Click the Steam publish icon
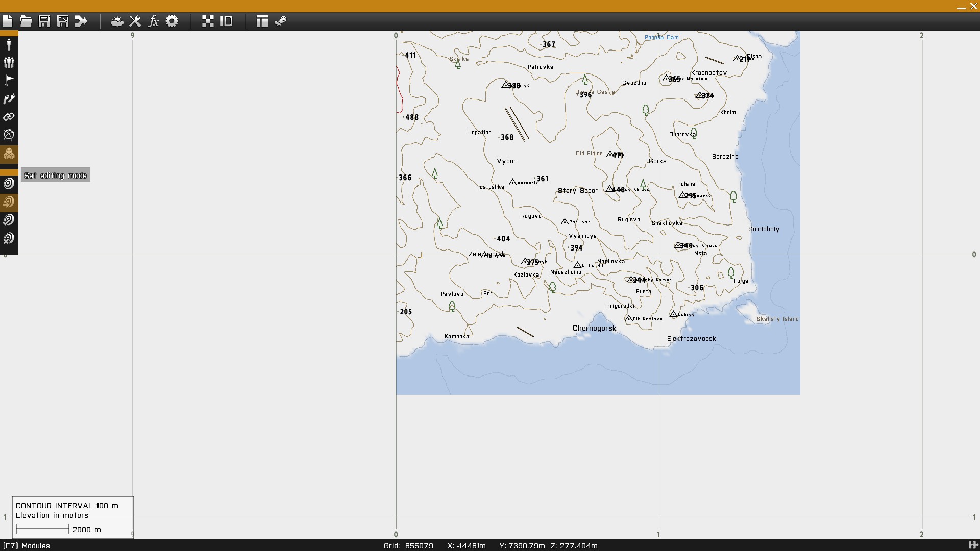This screenshot has width=980, height=551. [x=281, y=21]
